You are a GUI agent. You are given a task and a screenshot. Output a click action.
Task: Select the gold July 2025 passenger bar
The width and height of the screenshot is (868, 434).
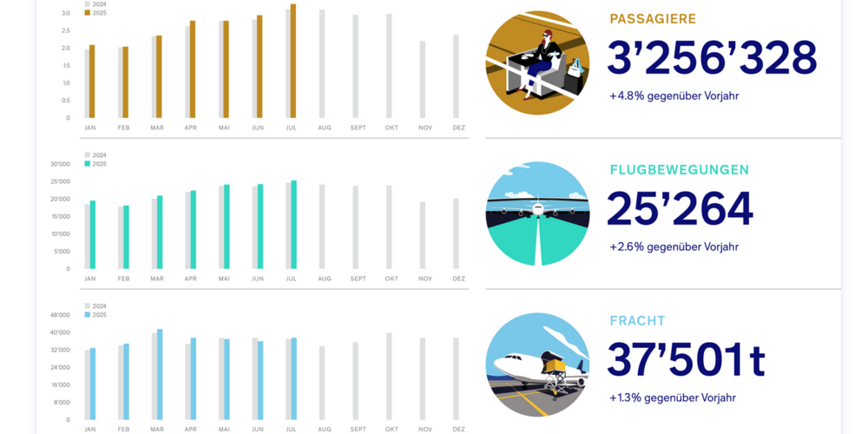point(293,61)
